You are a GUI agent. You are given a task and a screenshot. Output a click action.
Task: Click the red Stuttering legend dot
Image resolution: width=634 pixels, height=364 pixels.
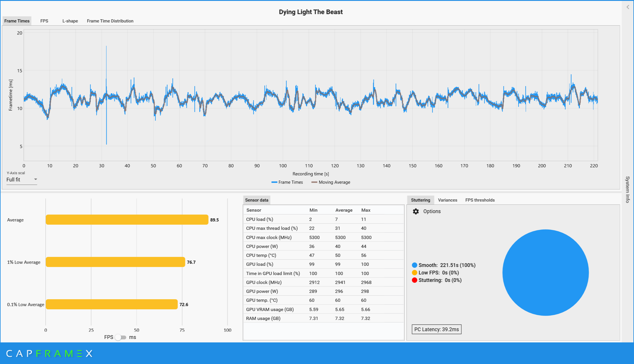coord(414,280)
